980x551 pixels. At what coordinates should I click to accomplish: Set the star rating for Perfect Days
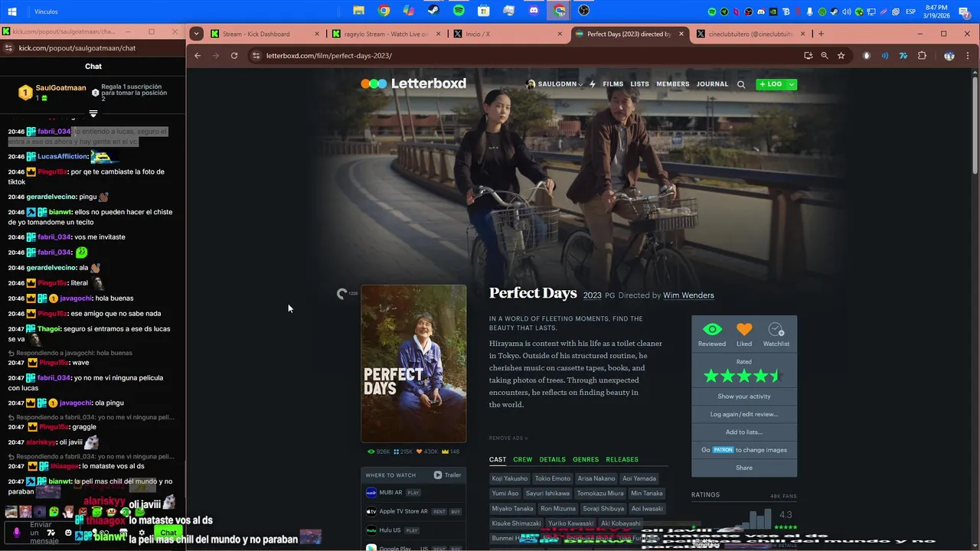[744, 376]
